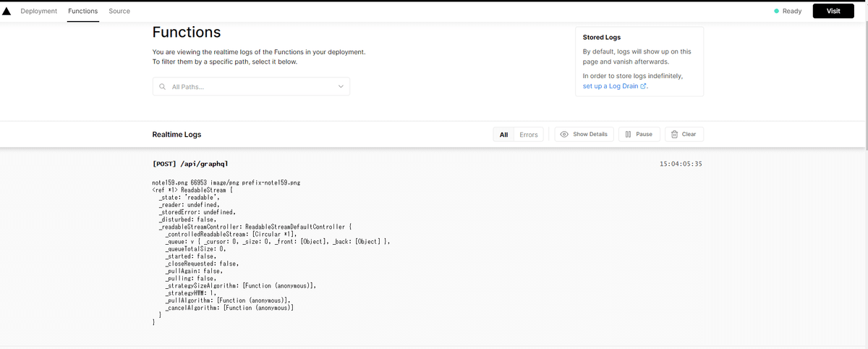The height and width of the screenshot is (349, 868).
Task: Click the Vercel triangle logo
Action: tap(7, 11)
